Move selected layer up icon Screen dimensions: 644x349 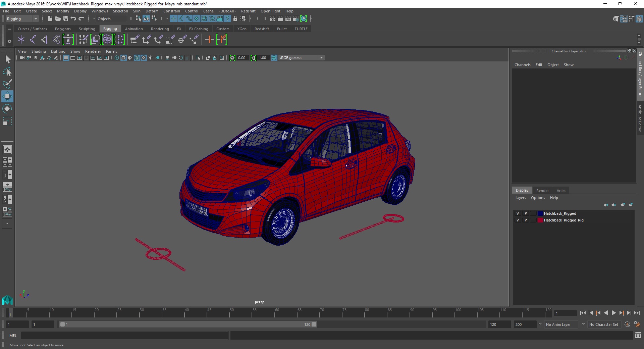[606, 205]
